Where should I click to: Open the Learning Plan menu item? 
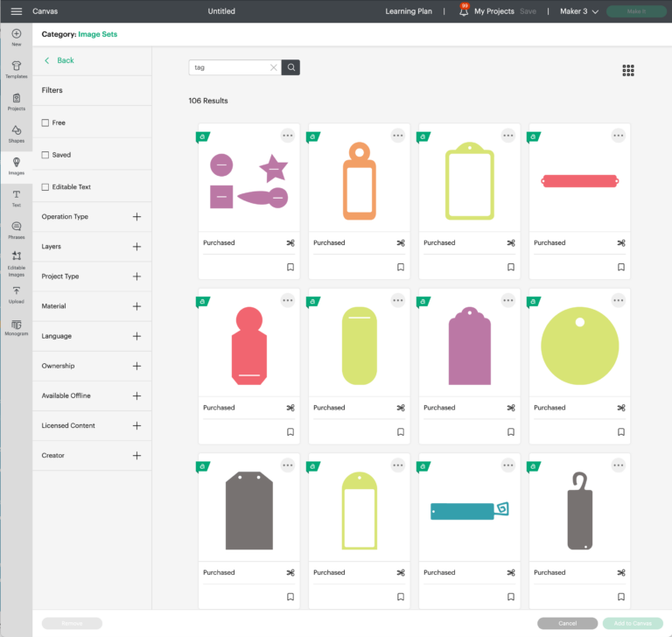pyautogui.click(x=409, y=11)
